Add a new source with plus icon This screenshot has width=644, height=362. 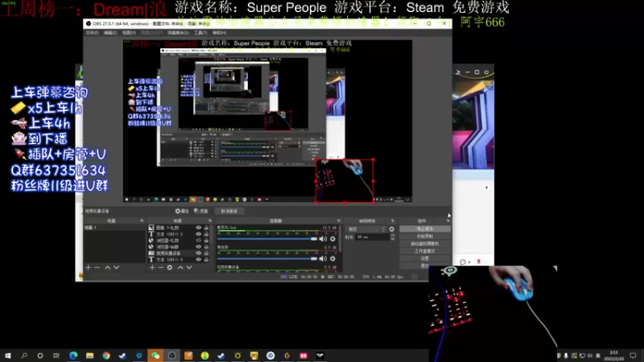tap(152, 268)
